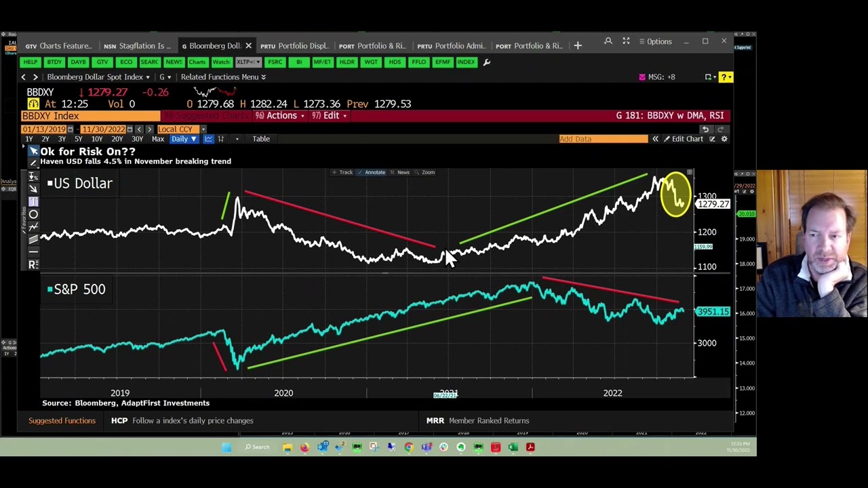The image size is (868, 488).
Task: Switch to PRTU Portfolio Display tab
Action: pyautogui.click(x=294, y=45)
